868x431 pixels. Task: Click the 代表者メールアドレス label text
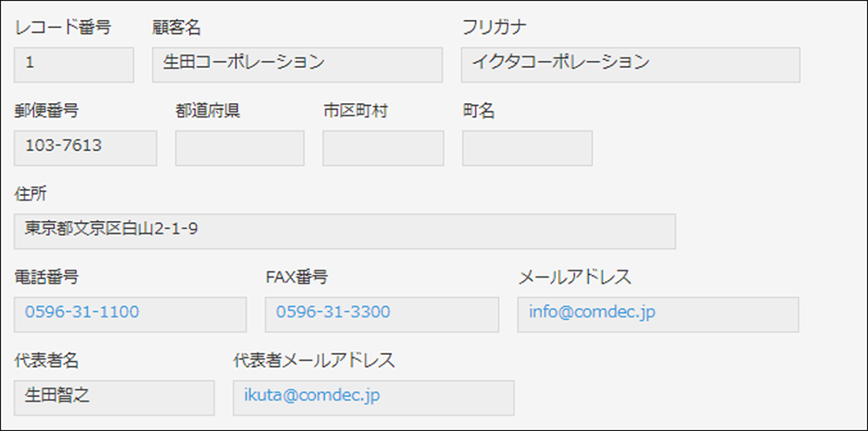(x=314, y=361)
